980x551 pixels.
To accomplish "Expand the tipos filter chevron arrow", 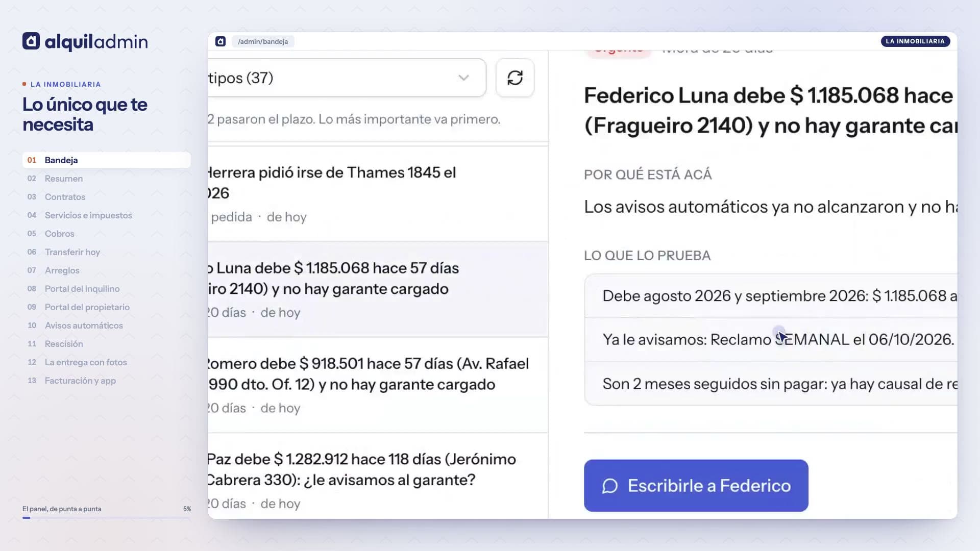I will pyautogui.click(x=463, y=78).
